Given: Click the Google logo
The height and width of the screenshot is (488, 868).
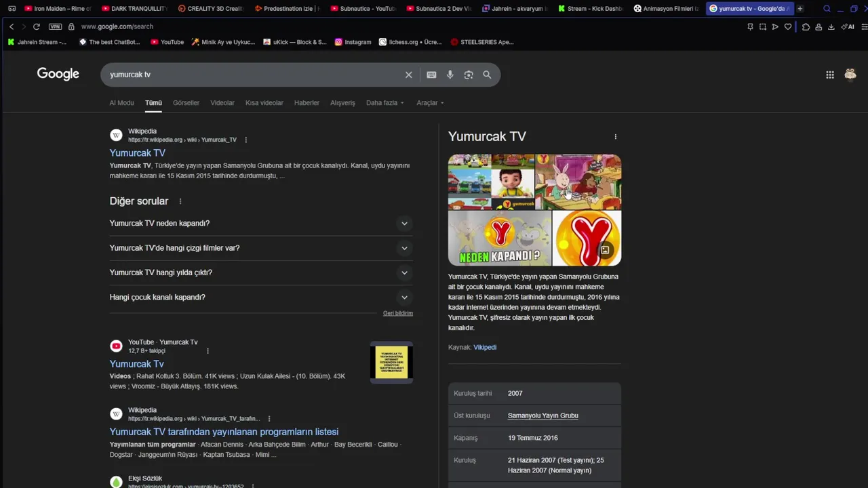Looking at the screenshot, I should (x=58, y=74).
